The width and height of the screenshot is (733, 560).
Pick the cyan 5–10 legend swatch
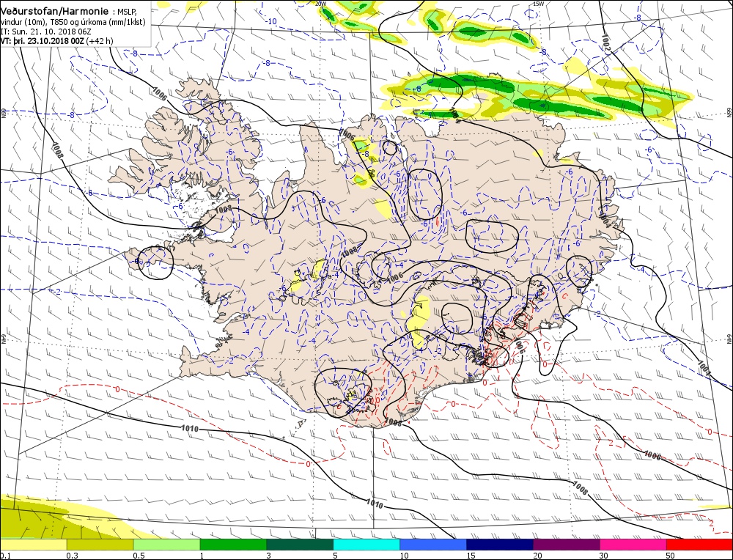tap(366, 544)
